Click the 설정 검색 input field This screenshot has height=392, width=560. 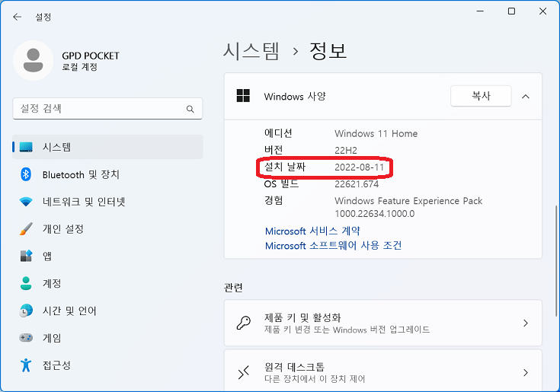click(x=107, y=109)
